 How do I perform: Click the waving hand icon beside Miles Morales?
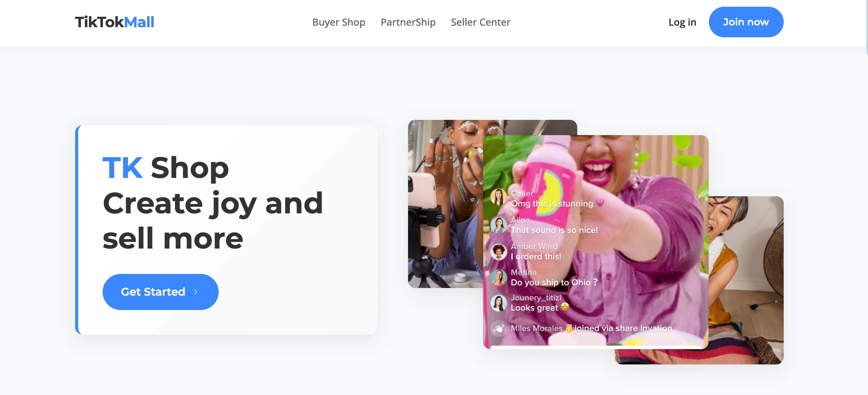pyautogui.click(x=498, y=328)
